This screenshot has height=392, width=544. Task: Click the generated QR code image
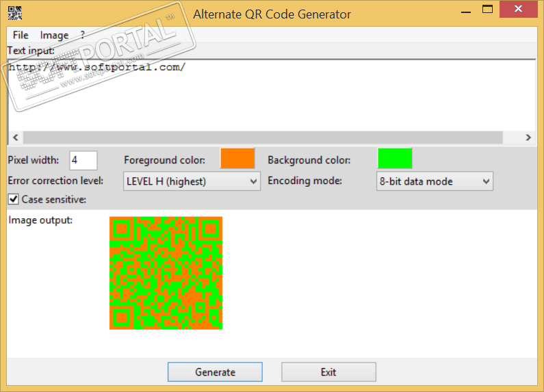click(166, 273)
